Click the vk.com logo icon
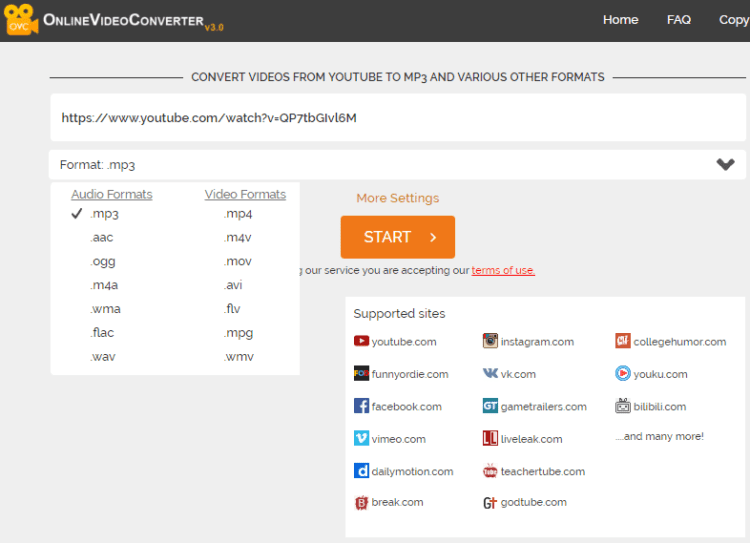Screen dimensions: 750x543 (490, 373)
